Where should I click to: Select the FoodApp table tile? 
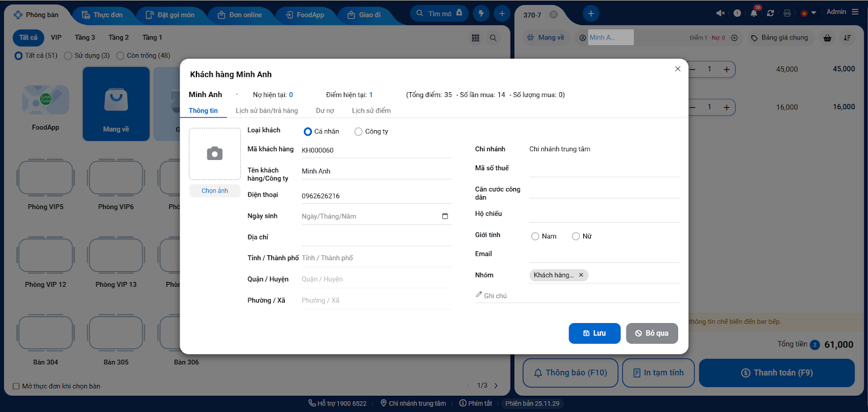(x=46, y=104)
